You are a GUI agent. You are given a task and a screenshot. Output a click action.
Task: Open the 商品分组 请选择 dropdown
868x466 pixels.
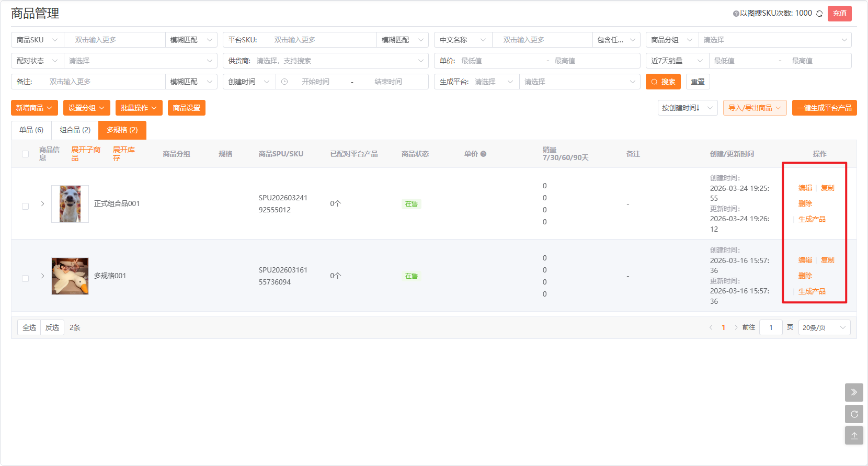coord(775,40)
